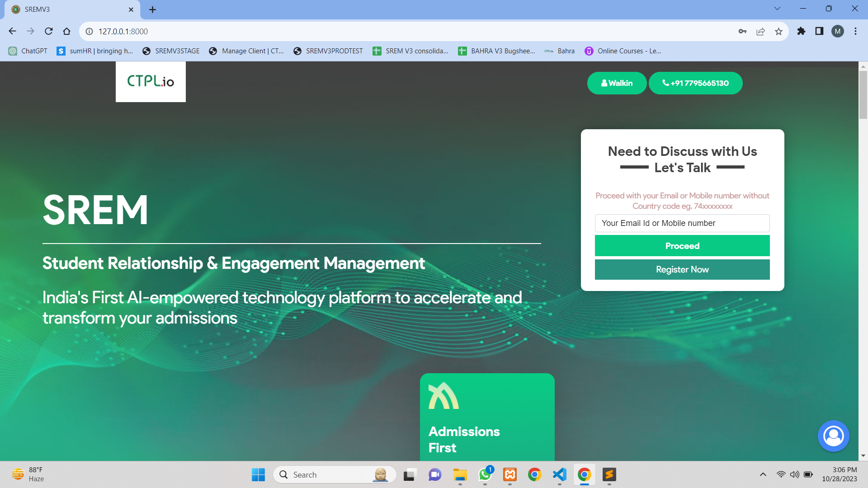Open the first Chrome taskbar icon
This screenshot has width=868, height=488.
(535, 474)
